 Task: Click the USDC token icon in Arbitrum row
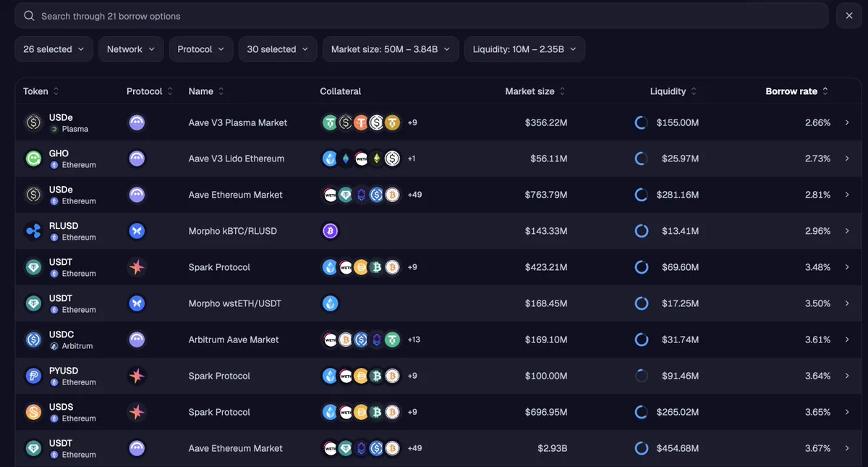pos(33,340)
